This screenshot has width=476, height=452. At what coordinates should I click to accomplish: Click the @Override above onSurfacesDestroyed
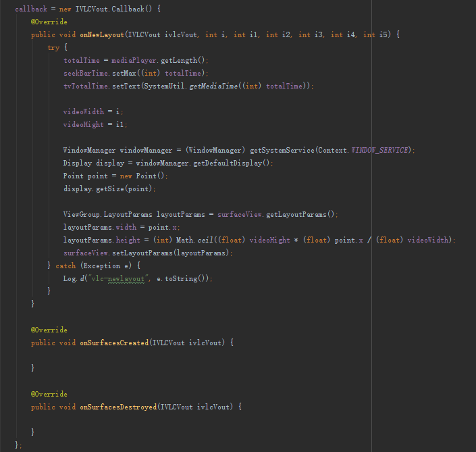[x=49, y=395]
